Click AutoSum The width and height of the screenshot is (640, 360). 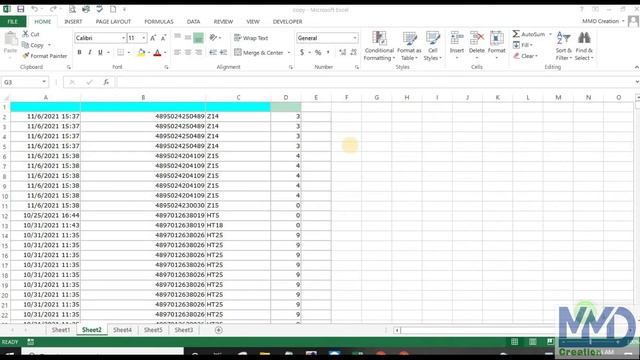(529, 34)
